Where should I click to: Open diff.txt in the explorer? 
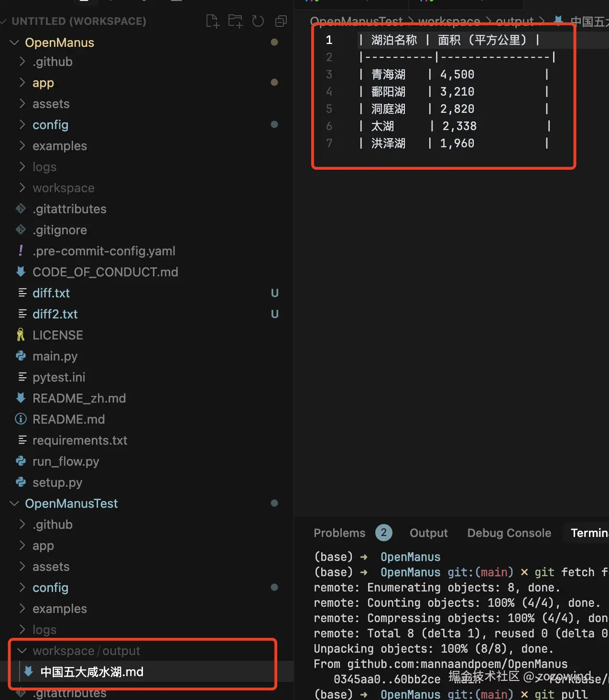51,293
